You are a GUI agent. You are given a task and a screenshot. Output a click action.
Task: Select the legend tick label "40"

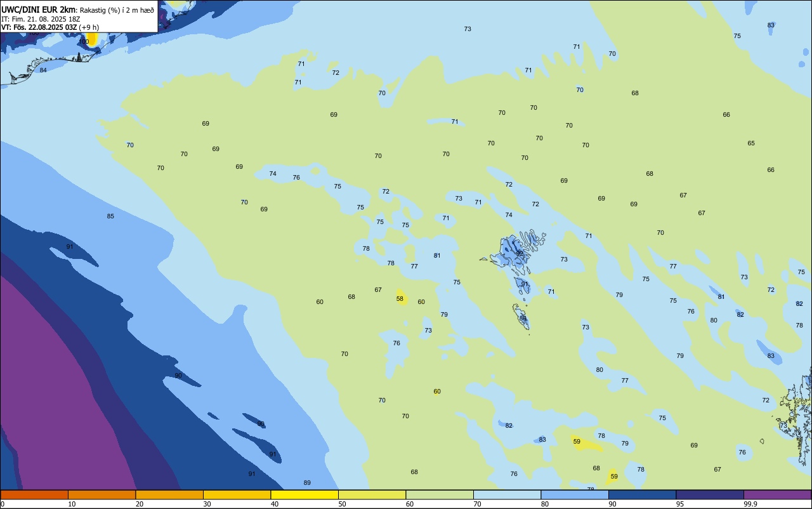pyautogui.click(x=275, y=504)
